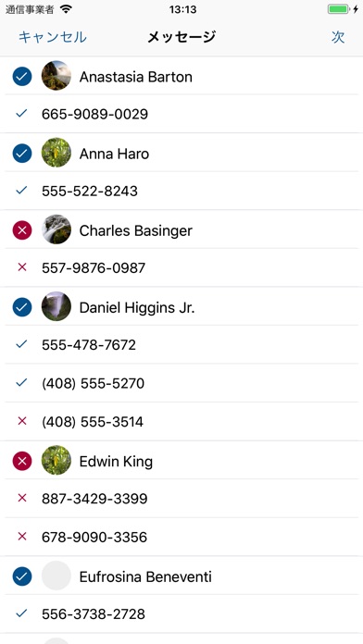Toggle X mark beside 557-9876-0987
Image resolution: width=363 pixels, height=644 pixels.
click(22, 267)
